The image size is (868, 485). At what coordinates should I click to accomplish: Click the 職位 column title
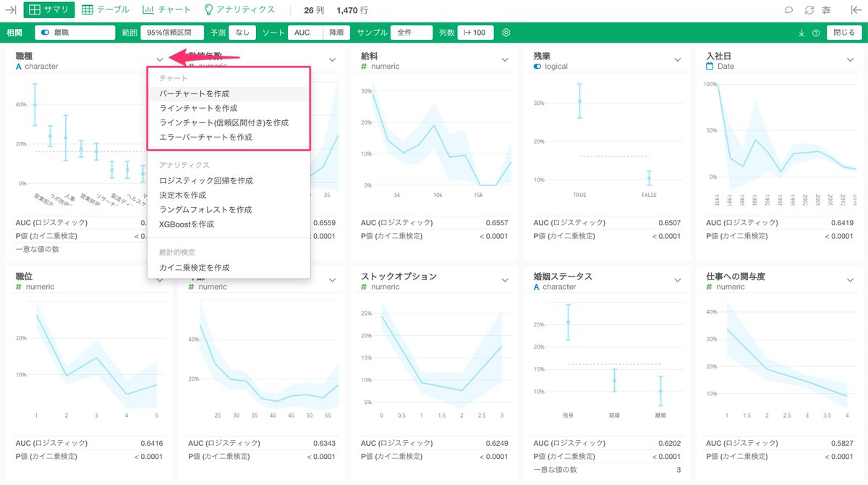point(24,277)
